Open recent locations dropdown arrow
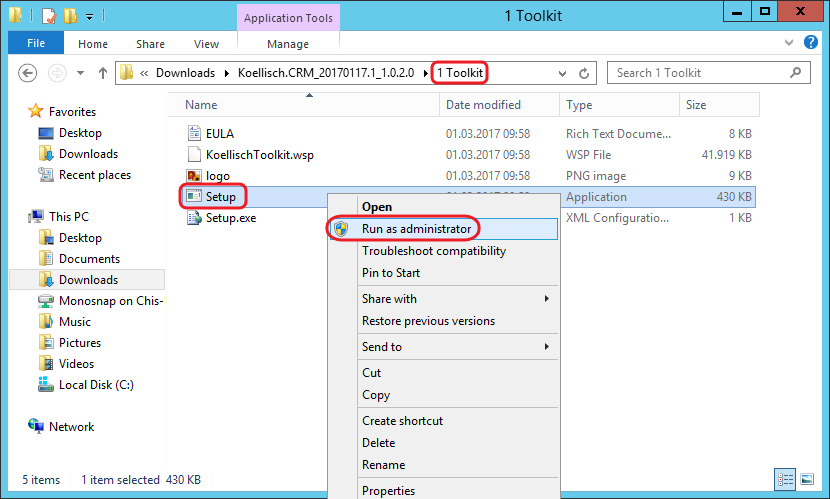Viewport: 830px width, 499px height. 80,73
